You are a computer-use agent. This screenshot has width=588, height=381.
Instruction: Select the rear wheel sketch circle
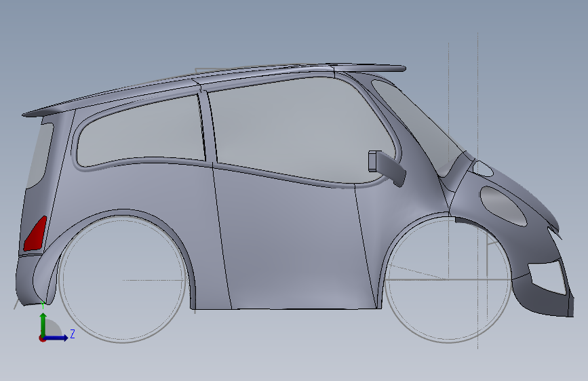(122, 279)
